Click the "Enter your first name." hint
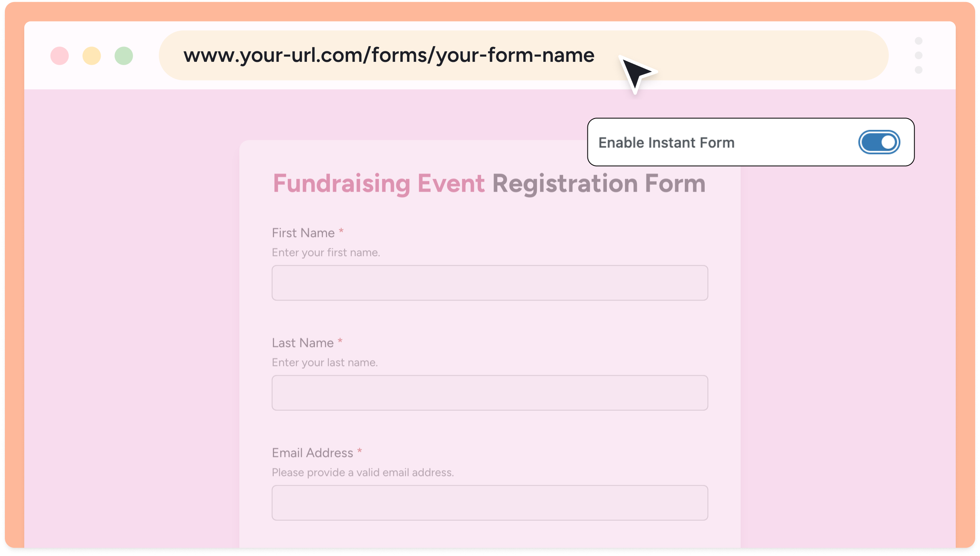 click(x=326, y=253)
